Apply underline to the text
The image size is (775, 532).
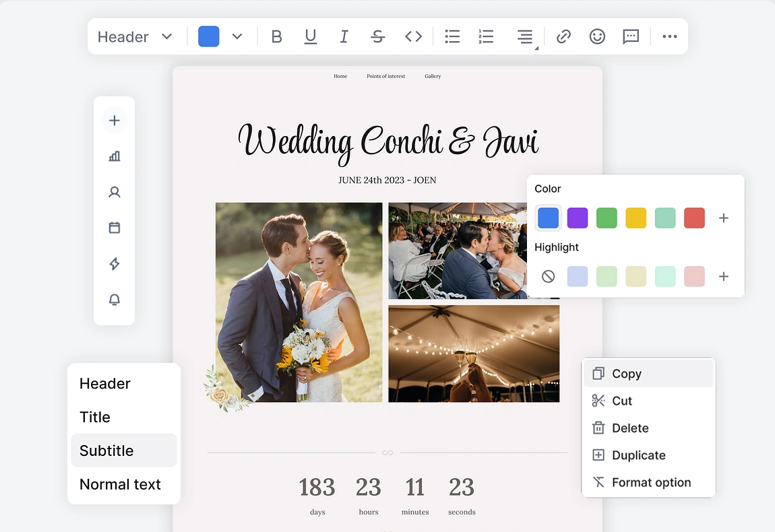(310, 36)
